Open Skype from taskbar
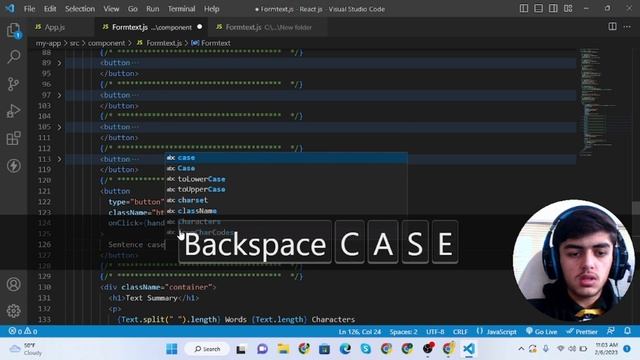 point(366,349)
